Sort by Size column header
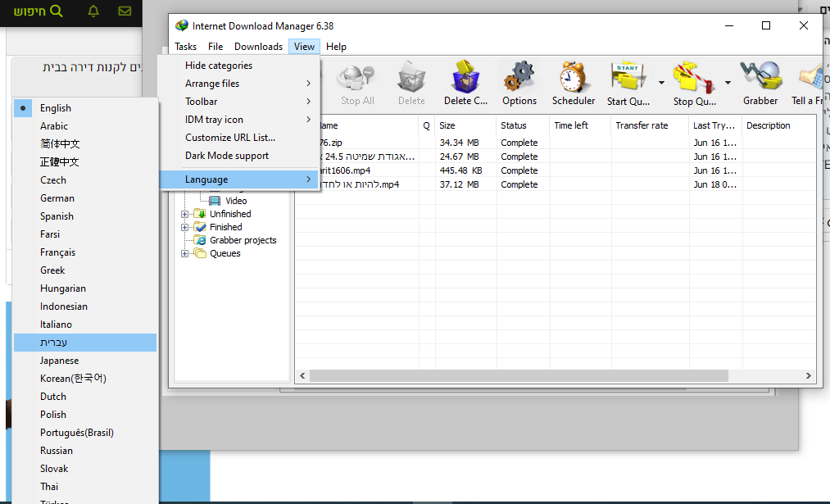This screenshot has height=504, width=830. point(466,125)
